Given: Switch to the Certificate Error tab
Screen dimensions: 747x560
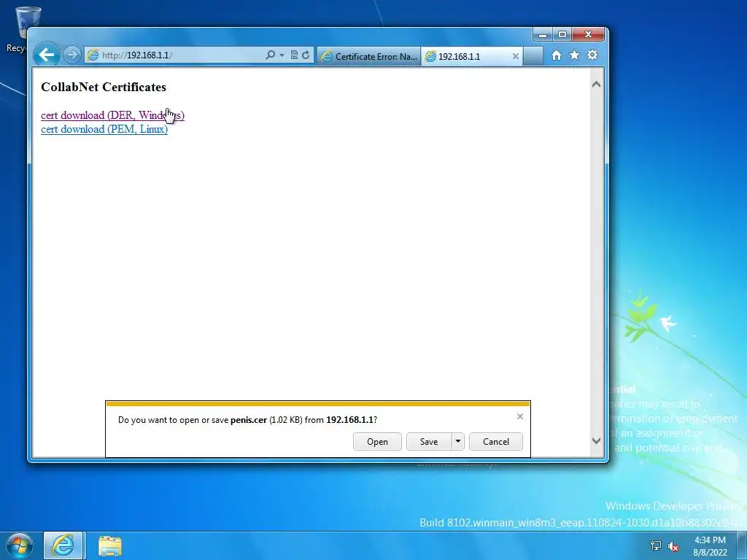Looking at the screenshot, I should tap(369, 56).
